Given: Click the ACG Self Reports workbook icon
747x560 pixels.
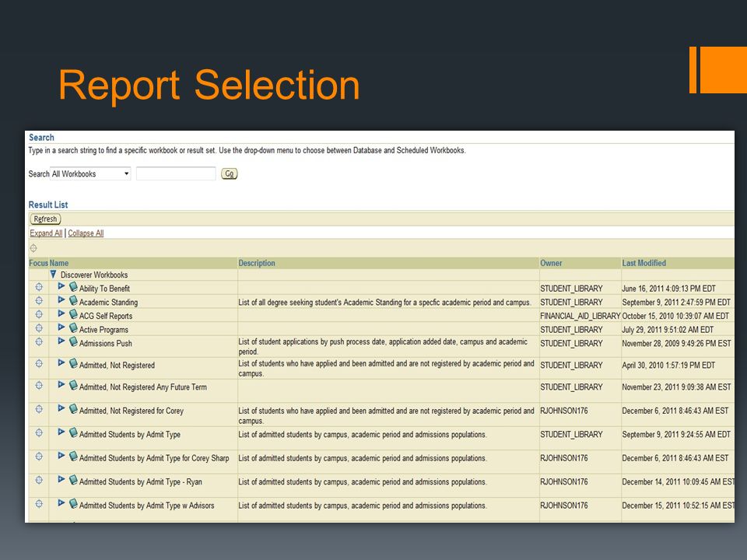Looking at the screenshot, I should tap(73, 314).
